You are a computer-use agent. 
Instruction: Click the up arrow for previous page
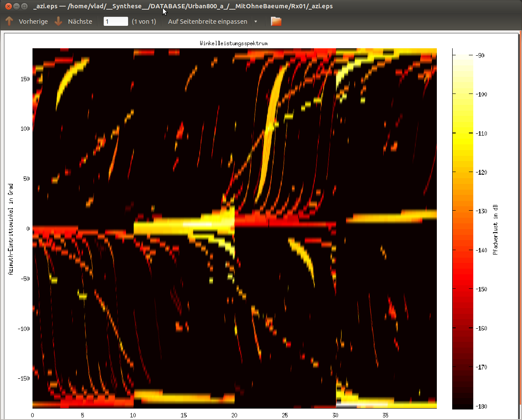(9, 22)
